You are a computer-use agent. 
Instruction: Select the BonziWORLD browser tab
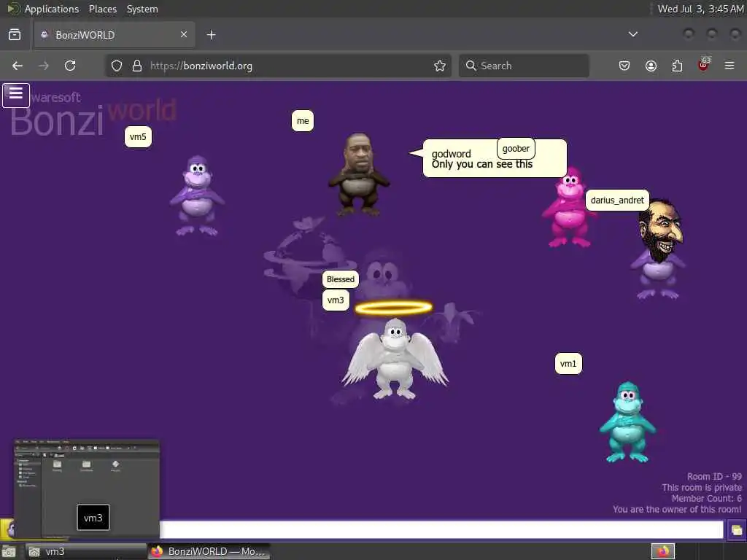115,35
